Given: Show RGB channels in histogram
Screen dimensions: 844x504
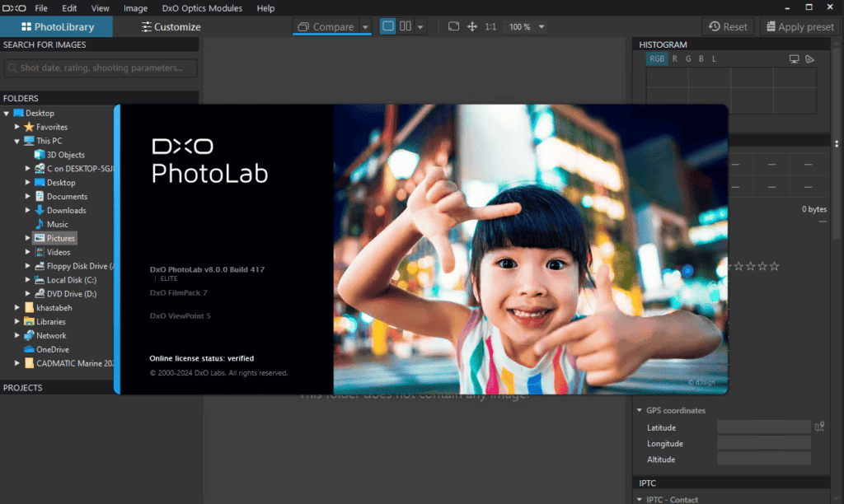Looking at the screenshot, I should pos(657,59).
